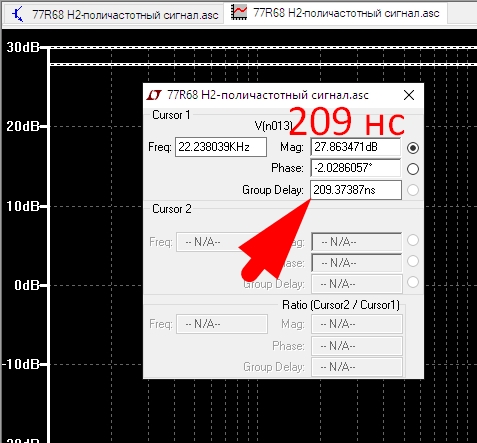This screenshot has height=443, width=477.
Task: Click the 0dB axis label
Action: click(x=27, y=285)
